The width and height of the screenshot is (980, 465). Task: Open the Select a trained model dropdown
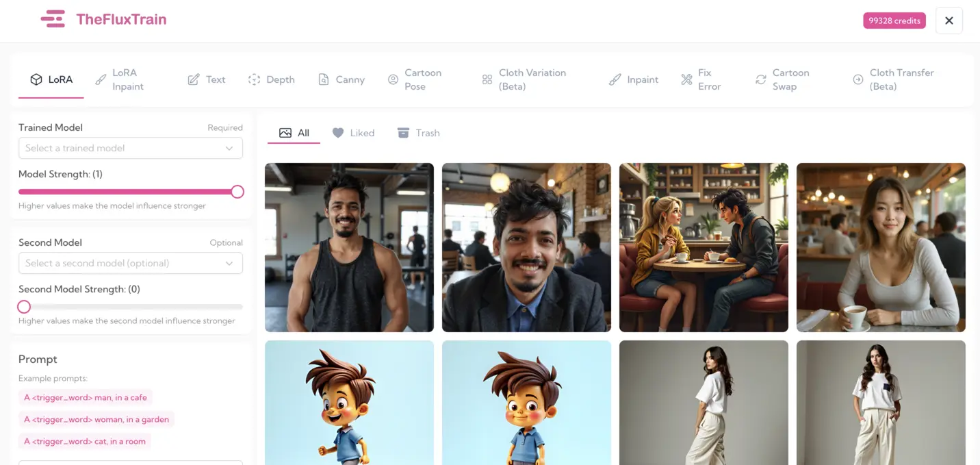click(130, 148)
